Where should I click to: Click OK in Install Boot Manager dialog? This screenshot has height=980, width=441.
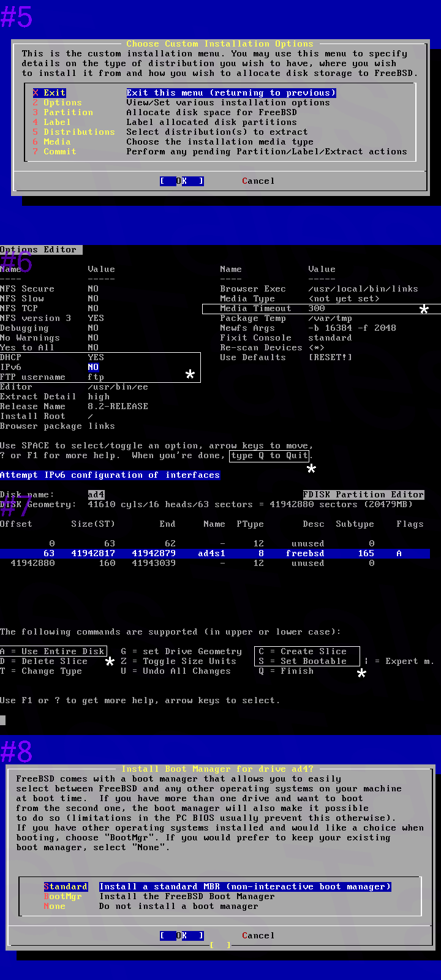[x=181, y=936]
